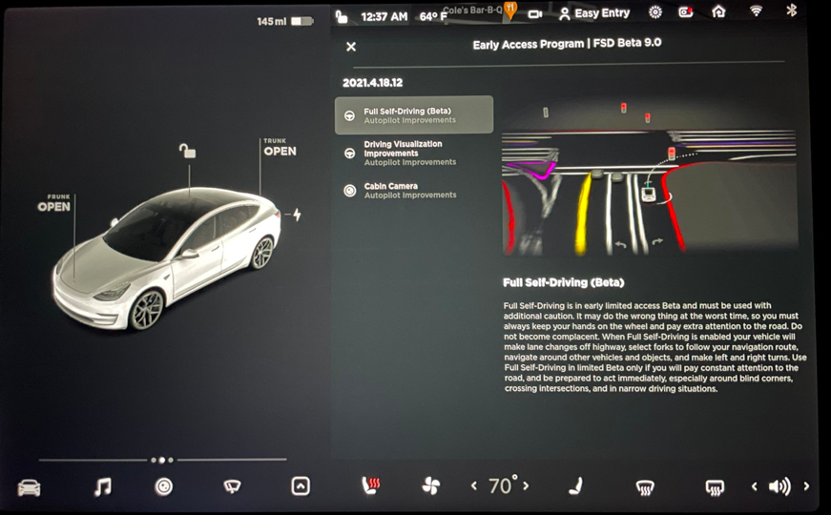Open Driving Visualization Improvements release note
Image resolution: width=832 pixels, height=516 pixels.
(x=414, y=153)
